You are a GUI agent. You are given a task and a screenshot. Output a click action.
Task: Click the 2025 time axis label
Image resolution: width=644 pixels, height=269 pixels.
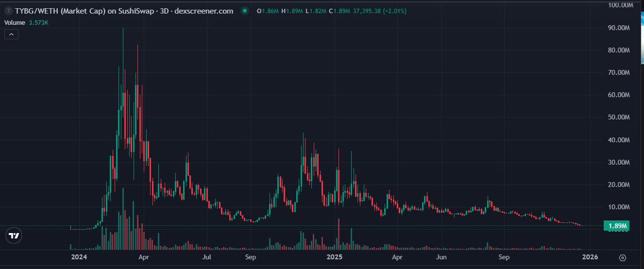click(x=334, y=258)
